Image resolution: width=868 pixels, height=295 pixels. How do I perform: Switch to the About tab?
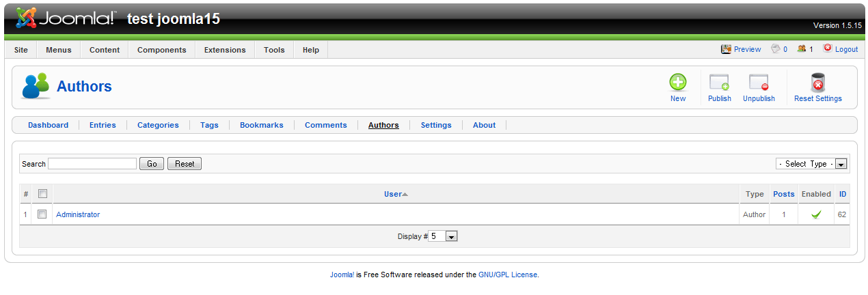pos(485,125)
